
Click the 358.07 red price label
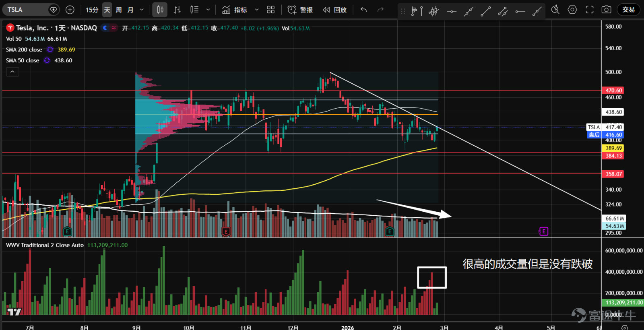(613, 174)
